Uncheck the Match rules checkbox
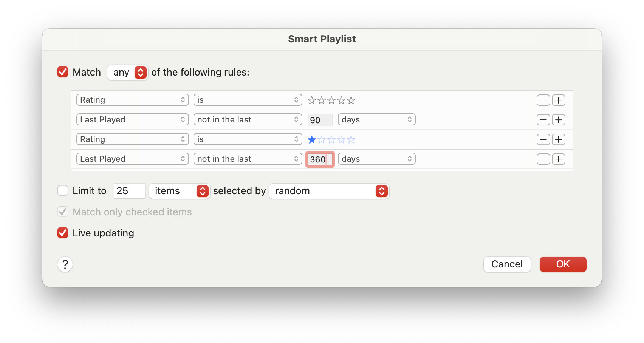The image size is (644, 343). [63, 72]
